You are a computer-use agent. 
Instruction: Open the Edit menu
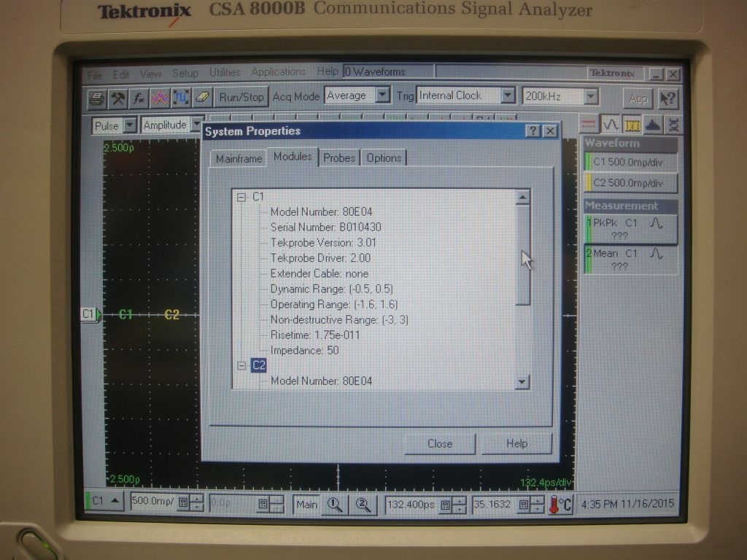(121, 74)
